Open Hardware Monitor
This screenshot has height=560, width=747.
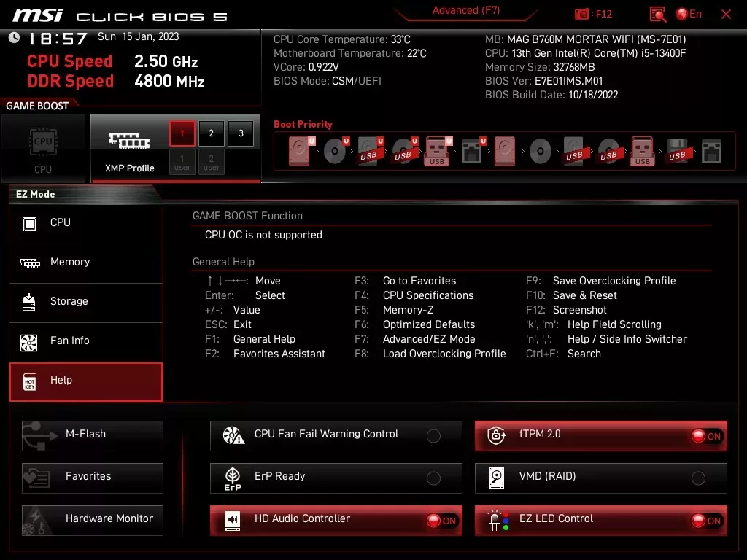[92, 519]
